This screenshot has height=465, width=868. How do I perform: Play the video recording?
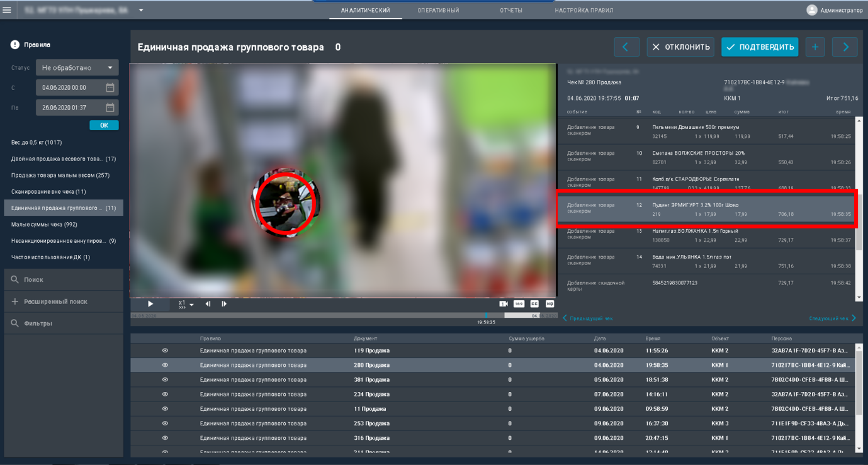click(150, 304)
